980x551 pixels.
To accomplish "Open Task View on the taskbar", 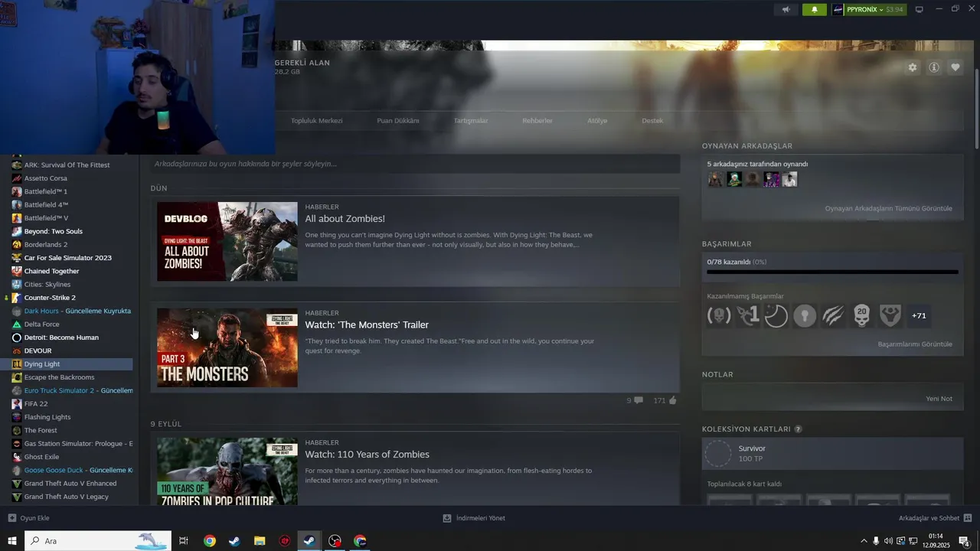I will pos(184,541).
